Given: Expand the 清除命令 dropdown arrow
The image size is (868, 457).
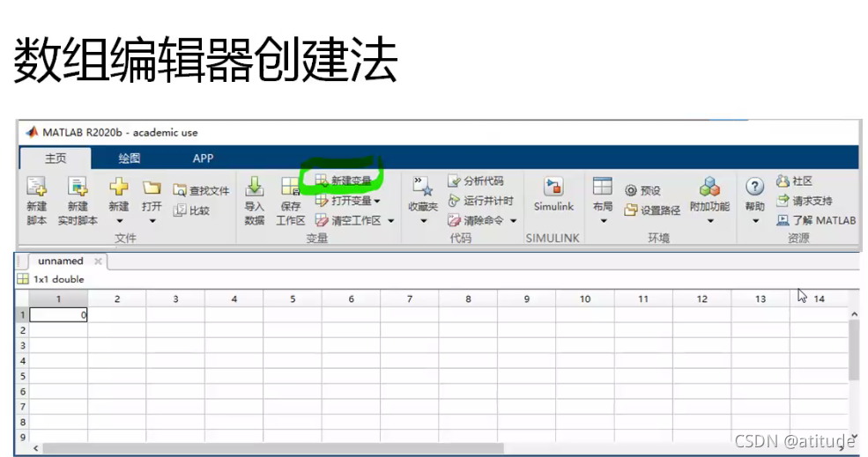Looking at the screenshot, I should (x=513, y=221).
